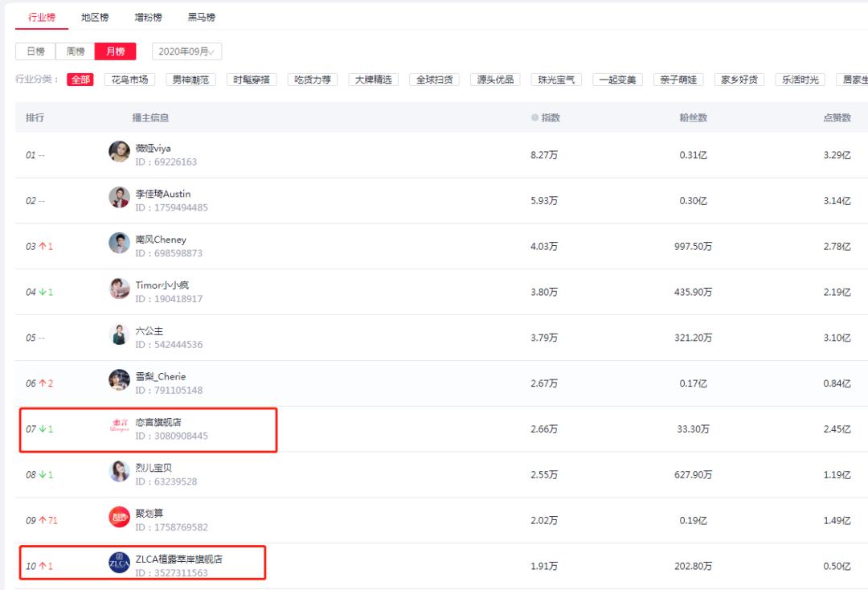Filter by 全球扫货 category

click(434, 79)
